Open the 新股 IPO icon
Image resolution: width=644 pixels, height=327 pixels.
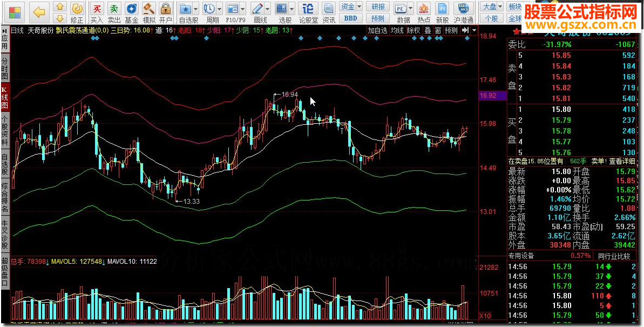pos(442,8)
